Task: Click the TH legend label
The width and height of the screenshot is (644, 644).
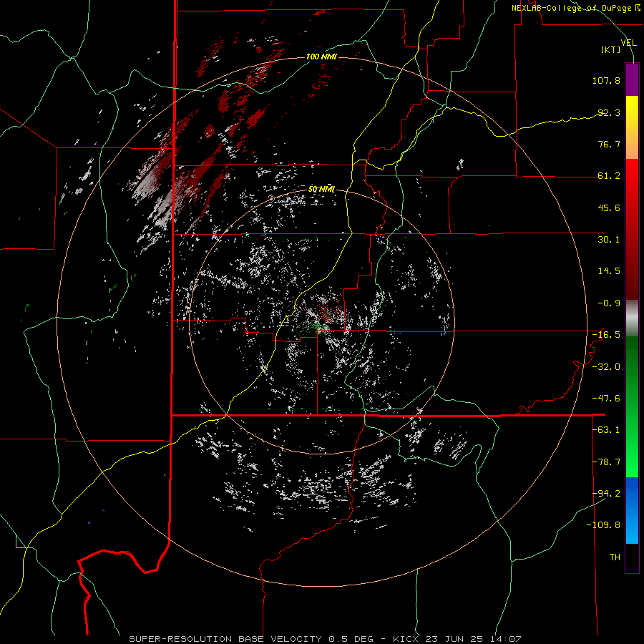Action: point(615,557)
